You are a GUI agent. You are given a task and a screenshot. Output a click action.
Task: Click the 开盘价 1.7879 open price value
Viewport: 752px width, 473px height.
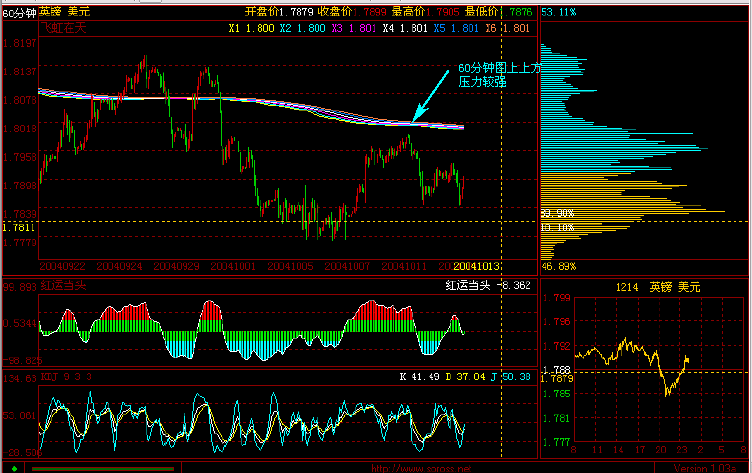pos(279,12)
